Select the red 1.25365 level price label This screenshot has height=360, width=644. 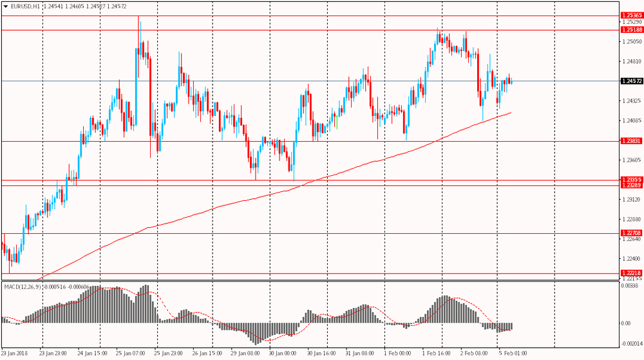click(x=632, y=15)
